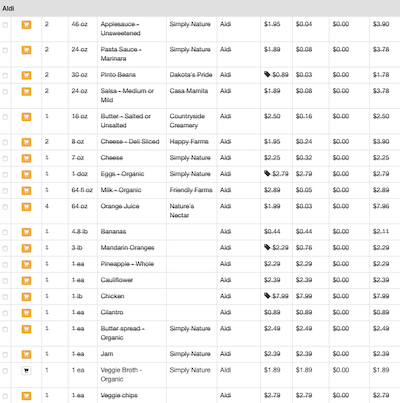This screenshot has width=400, height=403.
Task: Tick the checkbox for Applesauce Unsweetened
Action: [x=5, y=25]
